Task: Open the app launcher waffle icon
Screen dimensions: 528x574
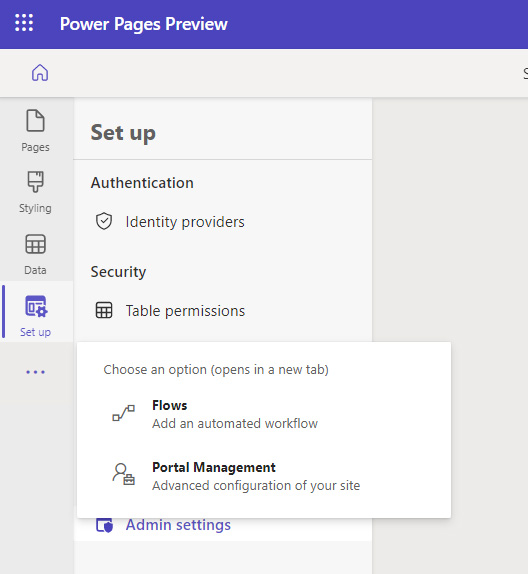Action: click(24, 23)
